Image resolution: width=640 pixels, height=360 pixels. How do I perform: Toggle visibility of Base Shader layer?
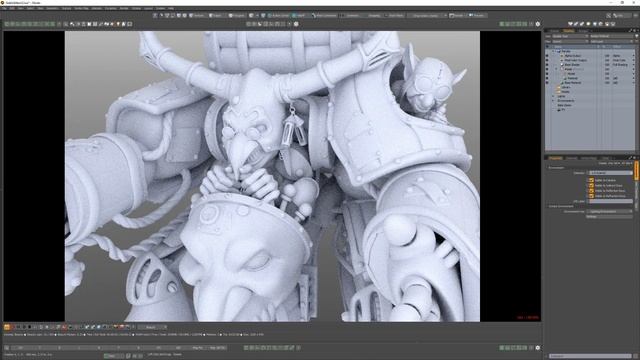pos(547,65)
